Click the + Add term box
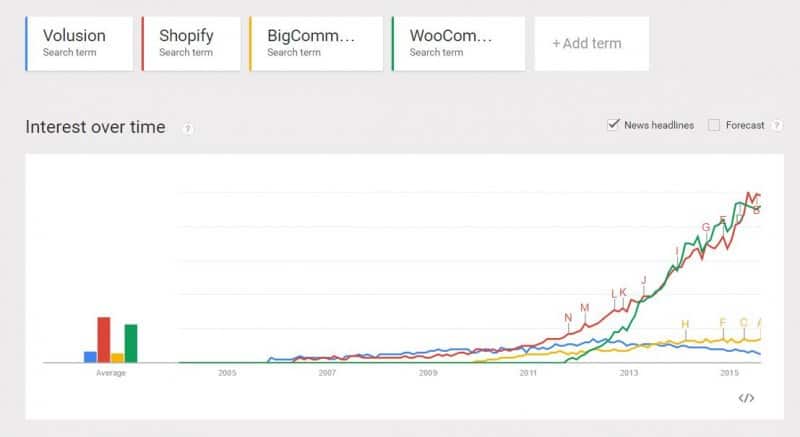 pyautogui.click(x=591, y=43)
